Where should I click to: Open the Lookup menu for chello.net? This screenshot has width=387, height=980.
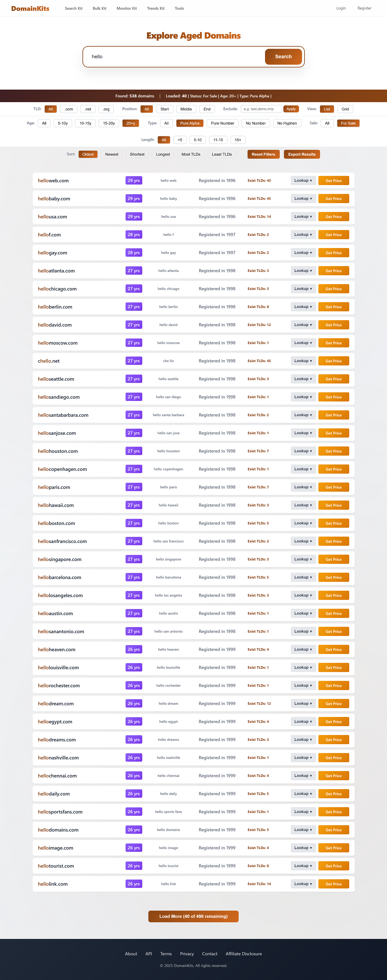coord(303,361)
